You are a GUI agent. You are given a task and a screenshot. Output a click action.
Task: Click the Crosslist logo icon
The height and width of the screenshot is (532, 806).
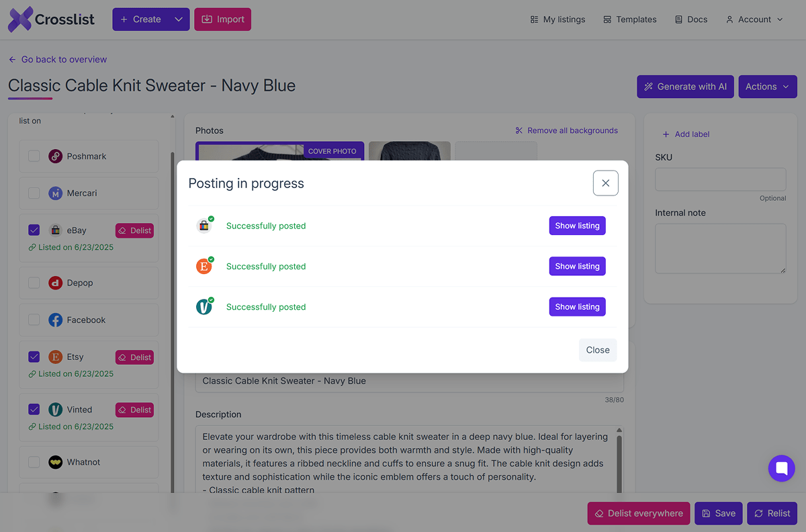point(20,19)
